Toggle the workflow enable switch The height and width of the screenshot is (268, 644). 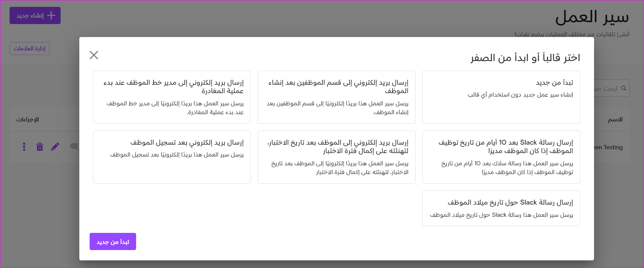coord(75,146)
